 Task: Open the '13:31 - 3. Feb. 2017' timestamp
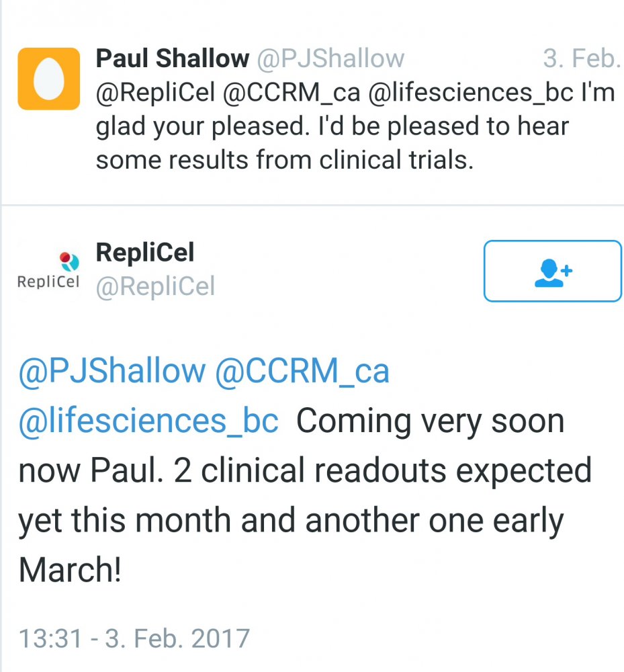pyautogui.click(x=134, y=637)
